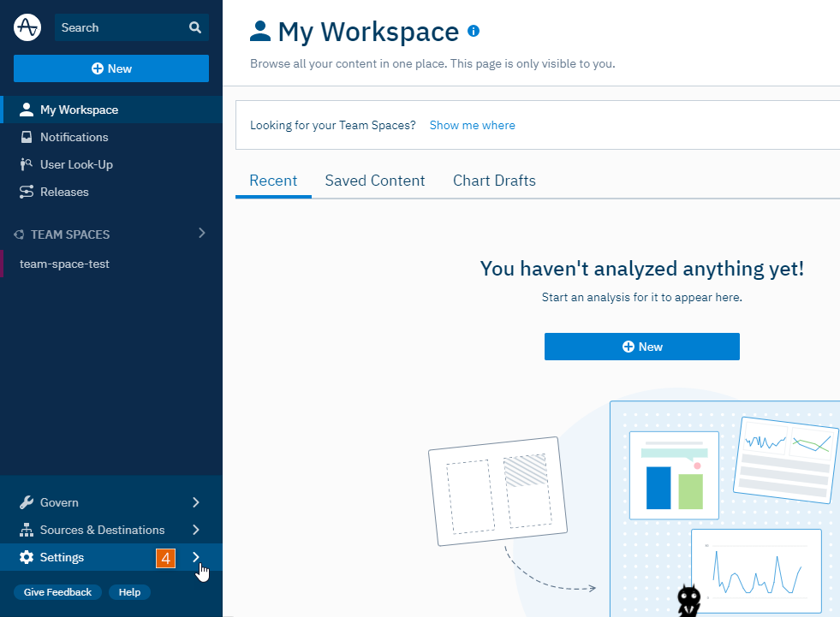Click the My Workspace info icon
Viewport: 840px width, 617px height.
474,31
